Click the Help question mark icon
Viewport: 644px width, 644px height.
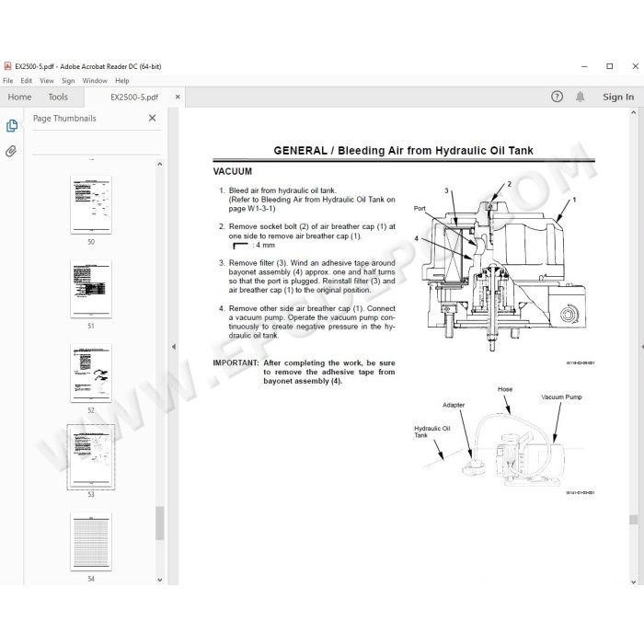click(557, 97)
